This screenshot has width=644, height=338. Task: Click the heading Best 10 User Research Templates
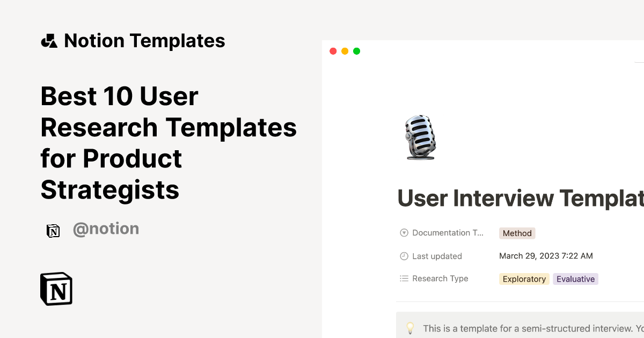[169, 143]
